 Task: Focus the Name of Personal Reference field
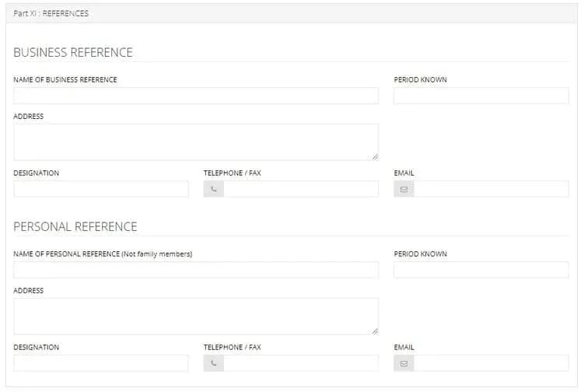click(196, 270)
